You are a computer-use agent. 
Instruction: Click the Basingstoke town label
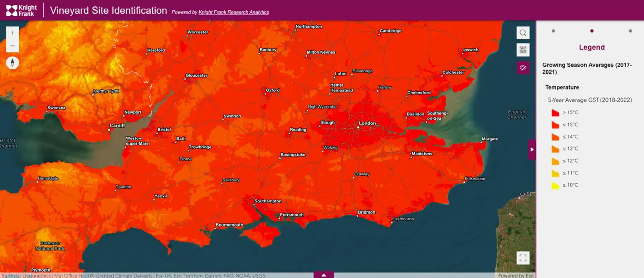click(x=293, y=155)
